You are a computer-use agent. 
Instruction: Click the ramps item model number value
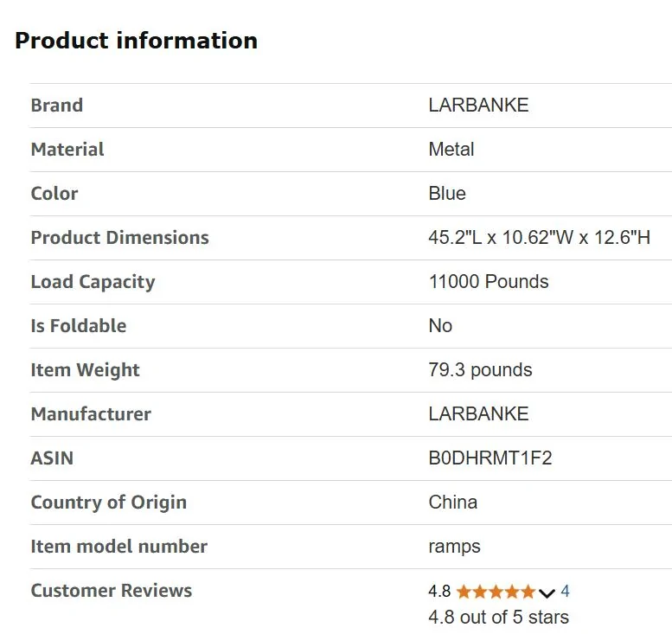point(454,547)
